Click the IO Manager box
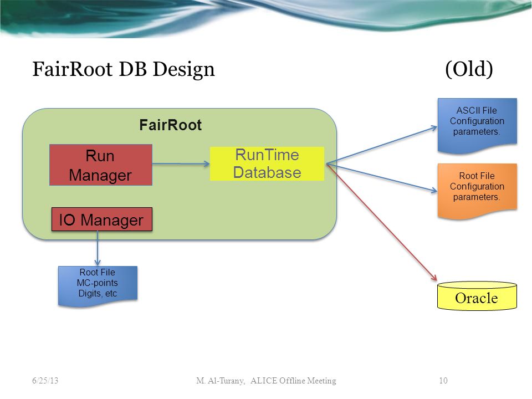The height and width of the screenshot is (399, 532). coord(102,219)
